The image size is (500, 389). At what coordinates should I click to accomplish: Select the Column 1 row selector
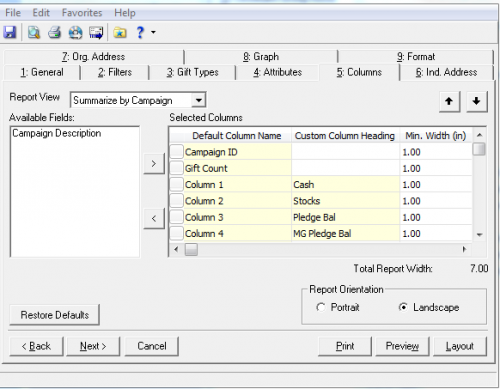point(177,184)
